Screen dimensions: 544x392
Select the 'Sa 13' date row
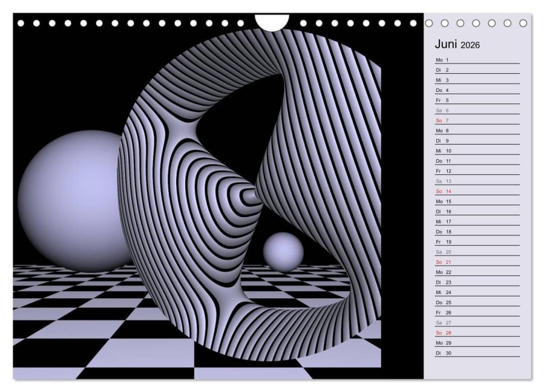477,181
